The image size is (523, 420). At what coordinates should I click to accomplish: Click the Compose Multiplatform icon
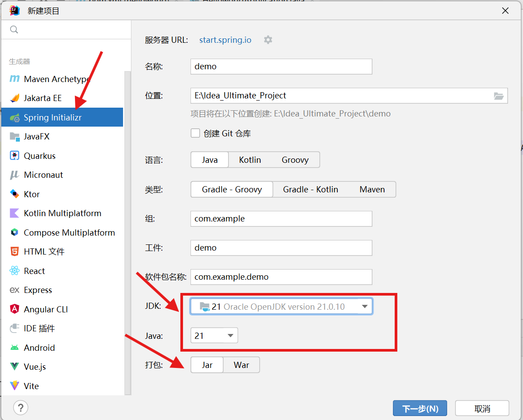click(15, 232)
